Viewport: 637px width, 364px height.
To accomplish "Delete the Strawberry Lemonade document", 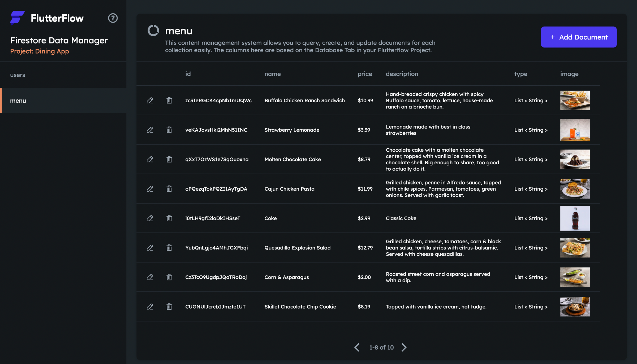I will click(x=169, y=130).
